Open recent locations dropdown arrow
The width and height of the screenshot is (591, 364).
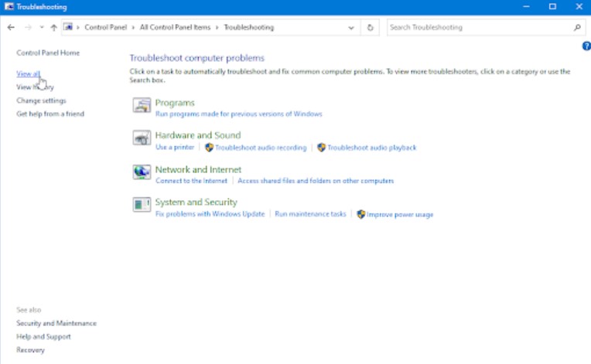click(x=42, y=27)
